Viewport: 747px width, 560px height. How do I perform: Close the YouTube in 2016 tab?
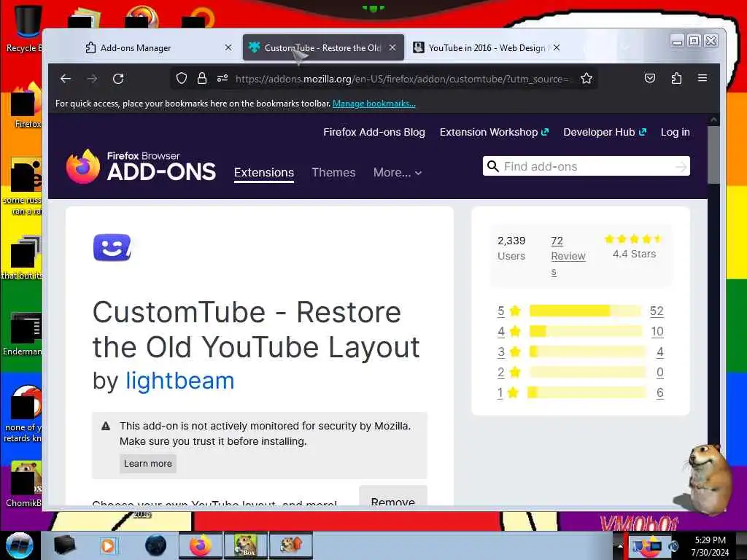coord(557,47)
